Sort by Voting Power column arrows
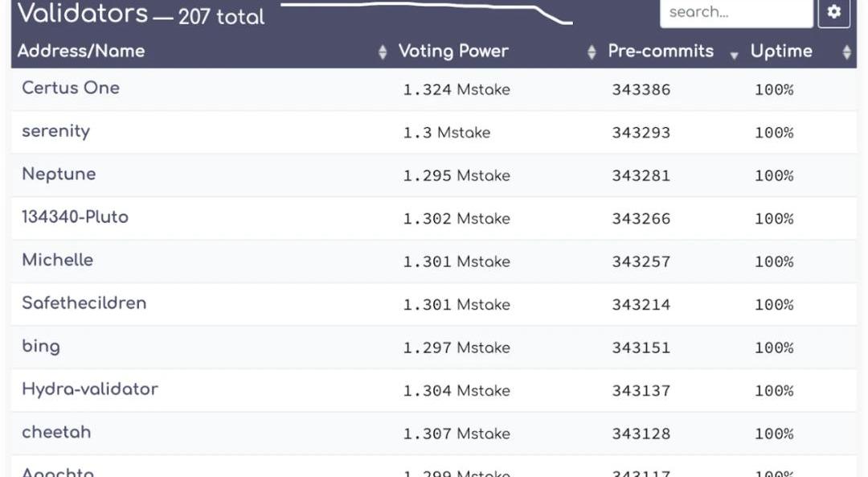The image size is (868, 477). [x=592, y=52]
